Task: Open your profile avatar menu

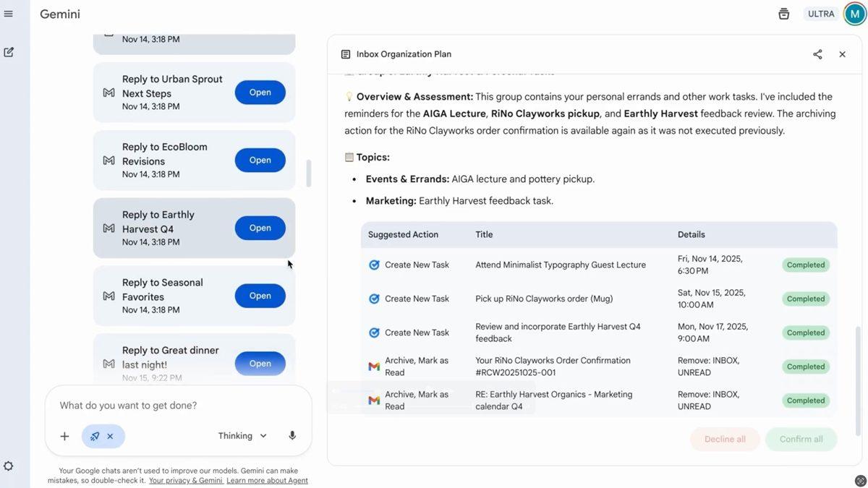Action: click(854, 13)
